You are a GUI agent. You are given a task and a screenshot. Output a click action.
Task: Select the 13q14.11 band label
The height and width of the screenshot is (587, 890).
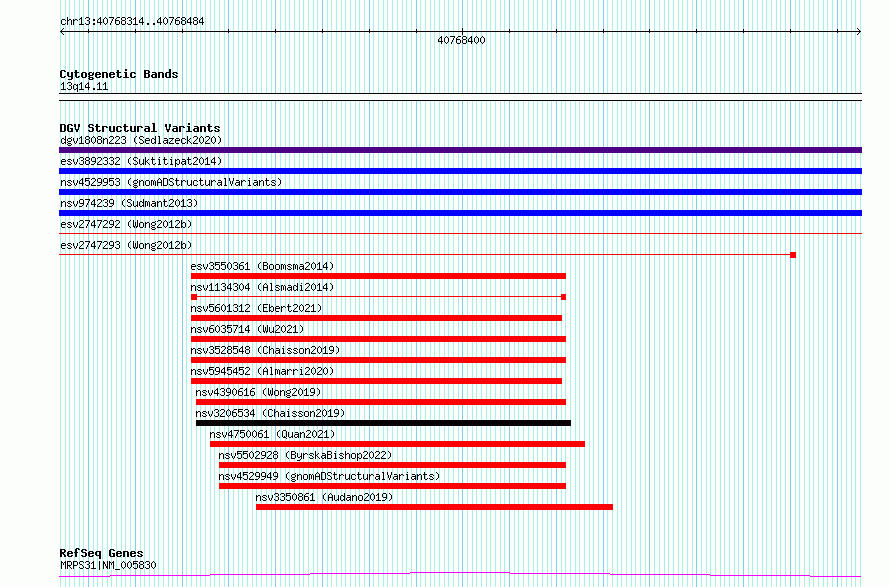[84, 86]
